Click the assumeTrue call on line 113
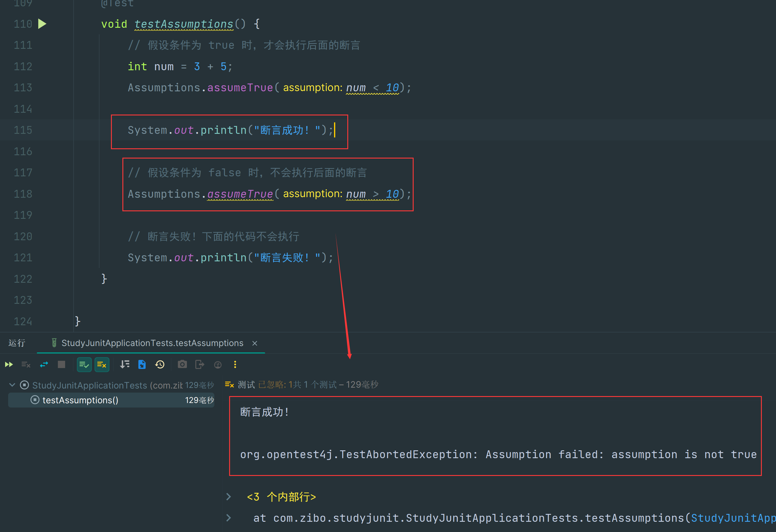 240,88
